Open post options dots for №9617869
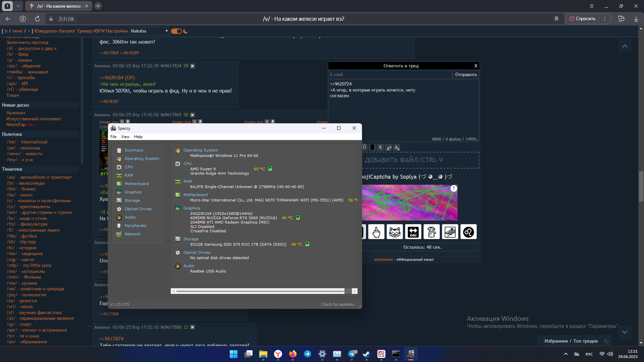The width and height of the screenshot is (644, 362). pos(89,114)
